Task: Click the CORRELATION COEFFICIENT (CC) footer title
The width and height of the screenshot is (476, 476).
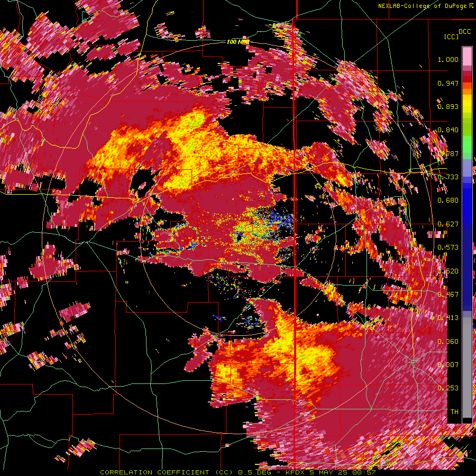Action: point(168,472)
